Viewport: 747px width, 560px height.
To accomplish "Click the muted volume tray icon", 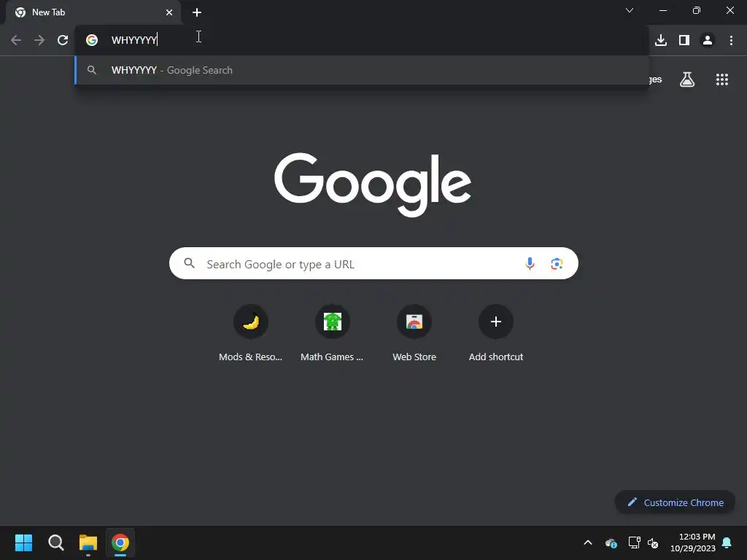I will [x=653, y=542].
